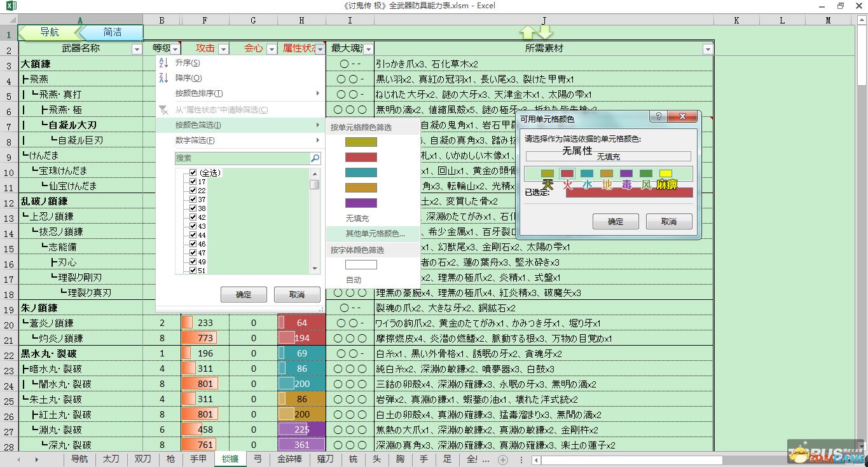The height and width of the screenshot is (467, 868).
Task: Uncheck the value 42 checkbox
Action: pyautogui.click(x=193, y=217)
